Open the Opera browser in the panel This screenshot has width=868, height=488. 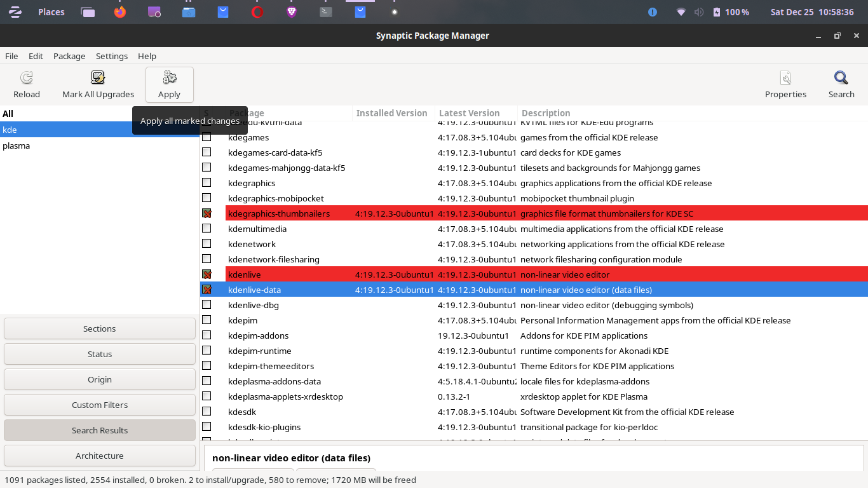[257, 12]
